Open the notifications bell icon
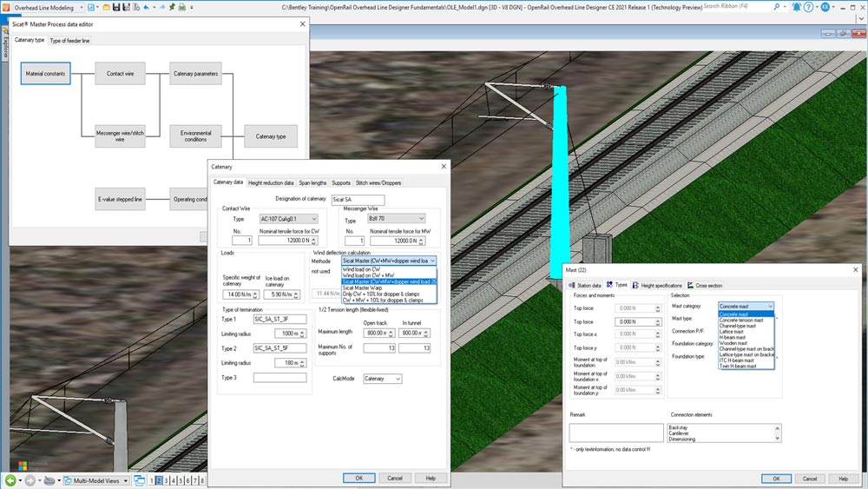This screenshot has height=489, width=868. [x=797, y=7]
